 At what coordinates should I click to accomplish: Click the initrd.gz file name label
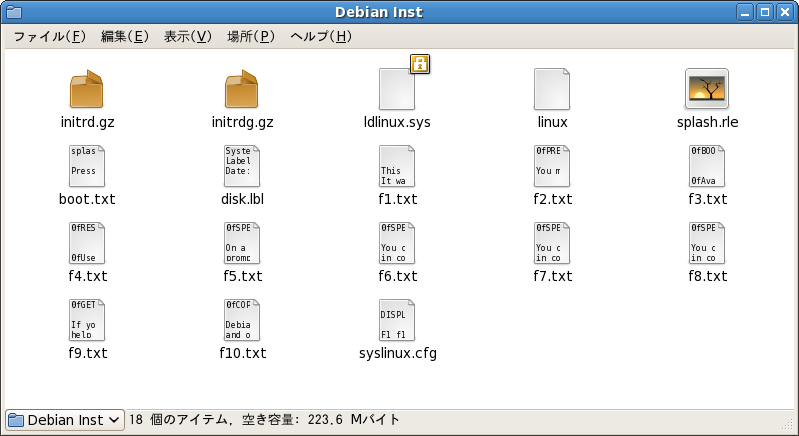[x=87, y=122]
